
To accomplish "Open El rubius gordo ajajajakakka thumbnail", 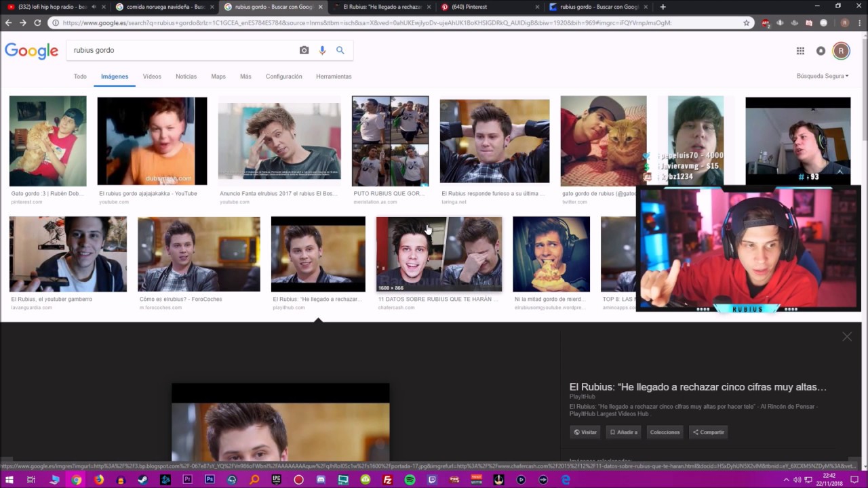I will coord(152,141).
